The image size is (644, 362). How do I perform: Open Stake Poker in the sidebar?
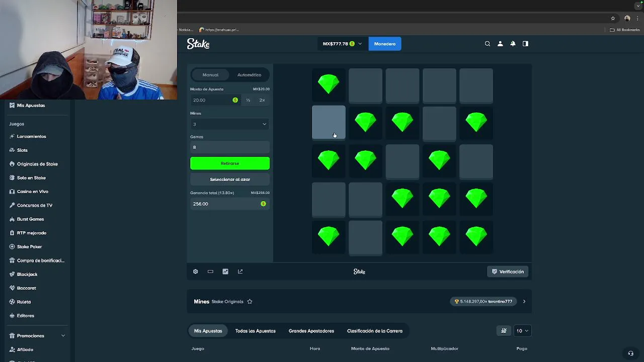[x=29, y=247]
